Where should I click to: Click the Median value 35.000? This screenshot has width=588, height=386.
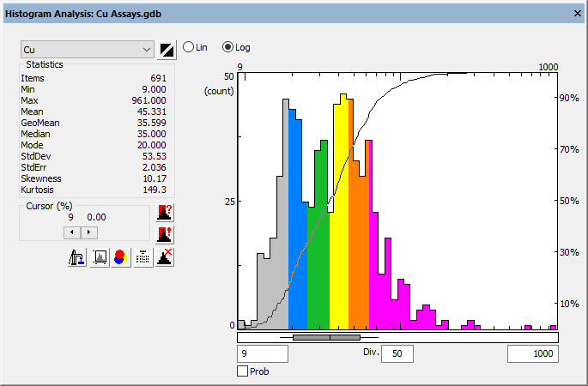tap(151, 134)
